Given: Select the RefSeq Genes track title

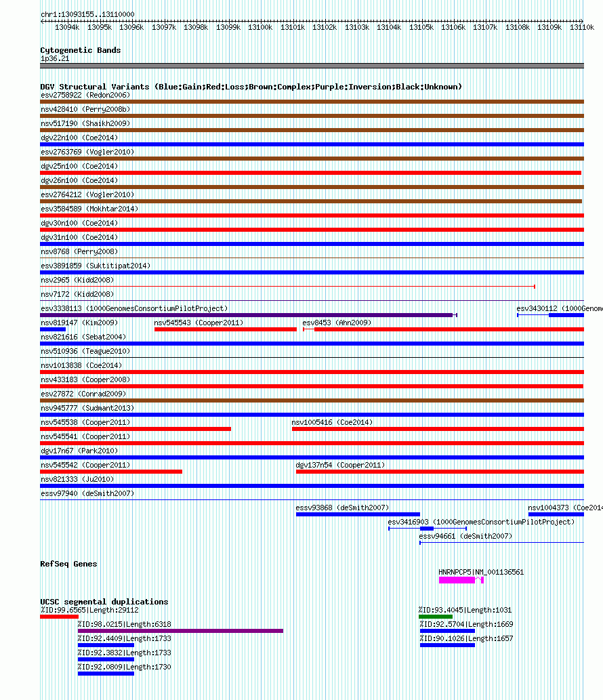Looking at the screenshot, I should (68, 564).
